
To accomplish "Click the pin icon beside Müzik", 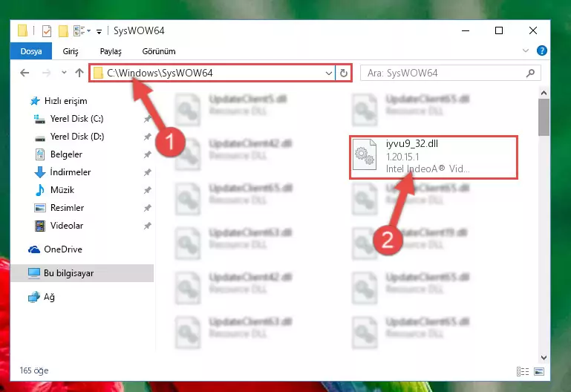I will (x=147, y=190).
